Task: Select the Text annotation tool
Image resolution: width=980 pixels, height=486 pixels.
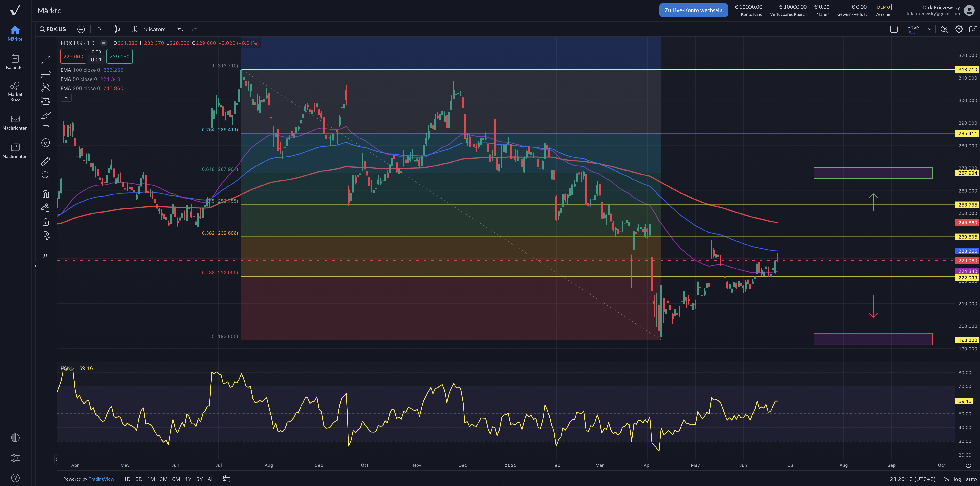Action: pyautogui.click(x=45, y=129)
